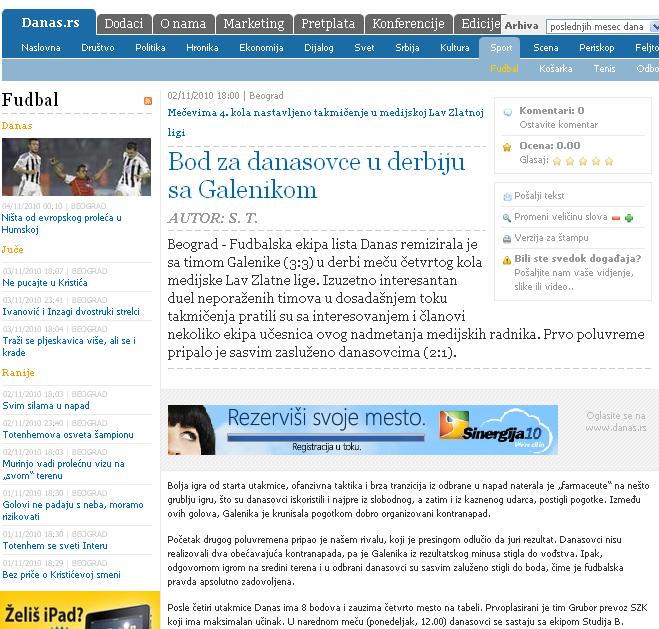Click Komentari: 0 text

coord(551,111)
